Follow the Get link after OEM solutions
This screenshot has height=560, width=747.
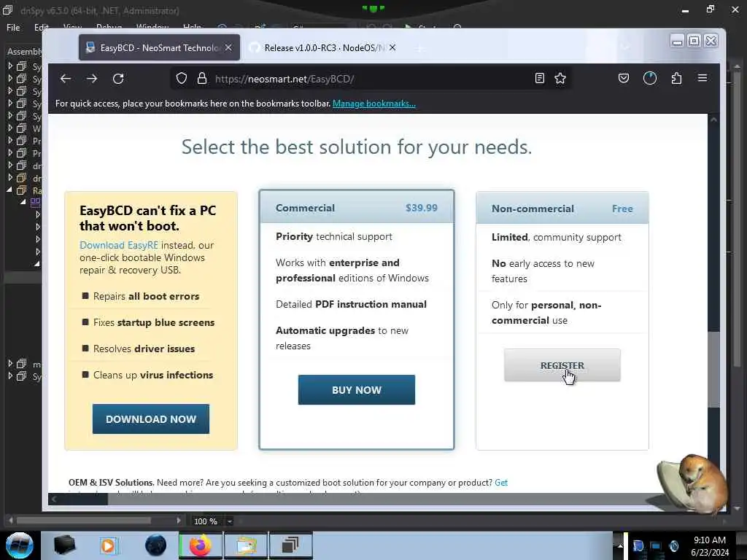click(x=501, y=483)
